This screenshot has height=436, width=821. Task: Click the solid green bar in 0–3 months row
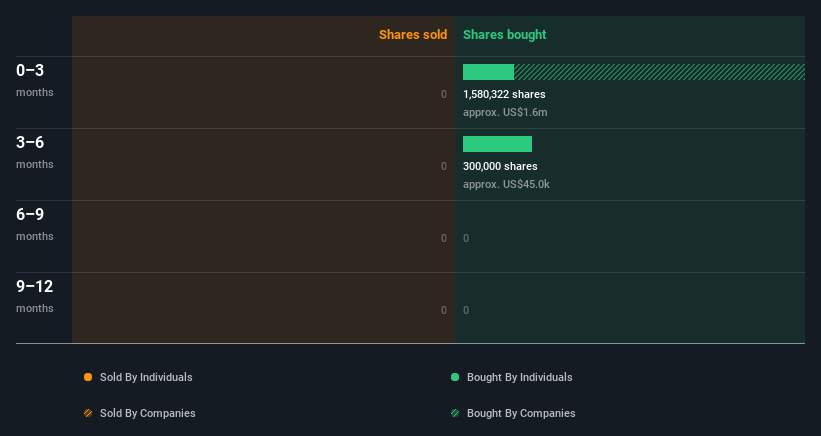click(x=488, y=72)
